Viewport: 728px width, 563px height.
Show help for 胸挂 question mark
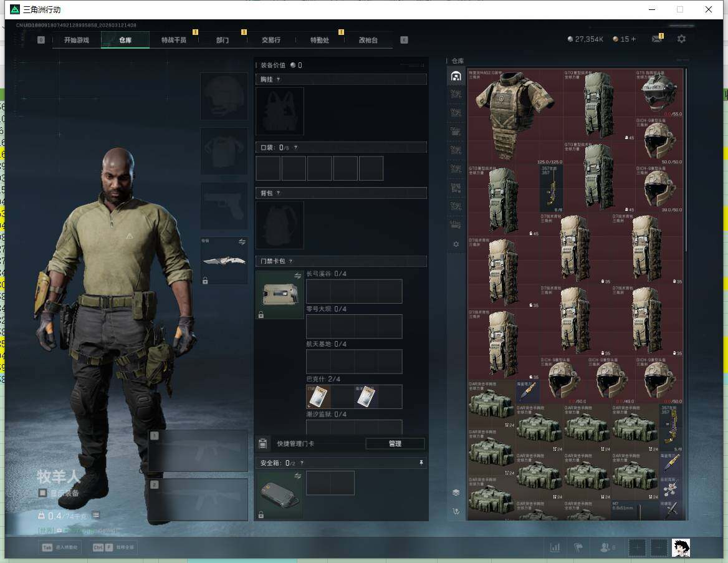[278, 79]
